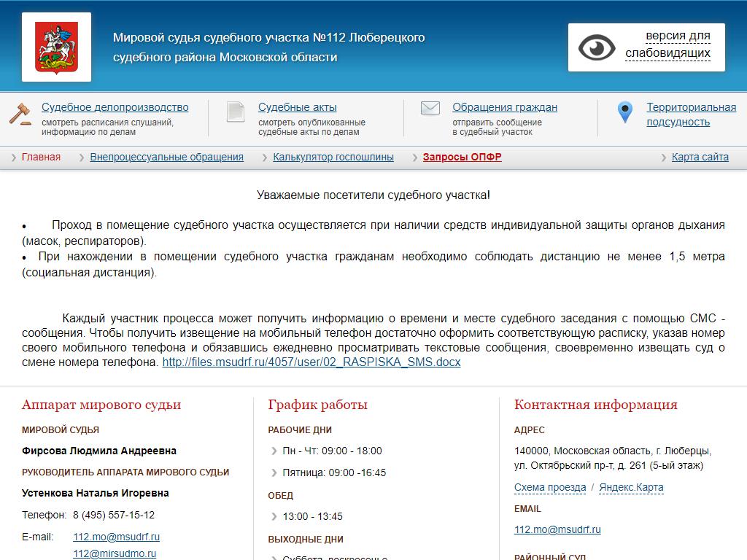Click 112.mo@msudrf.ru email under Контактная информация
The image size is (747, 560).
click(x=557, y=529)
